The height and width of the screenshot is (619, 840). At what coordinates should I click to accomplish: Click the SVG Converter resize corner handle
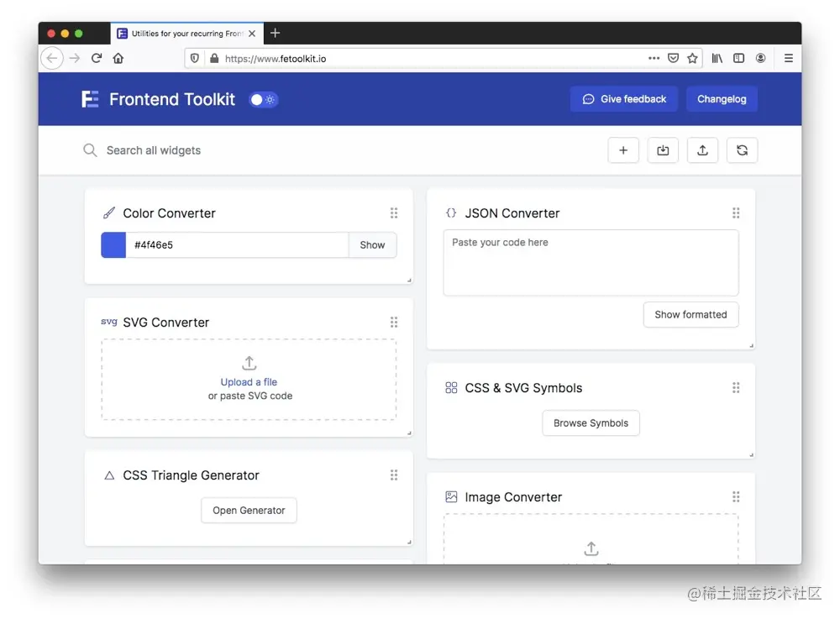point(409,433)
